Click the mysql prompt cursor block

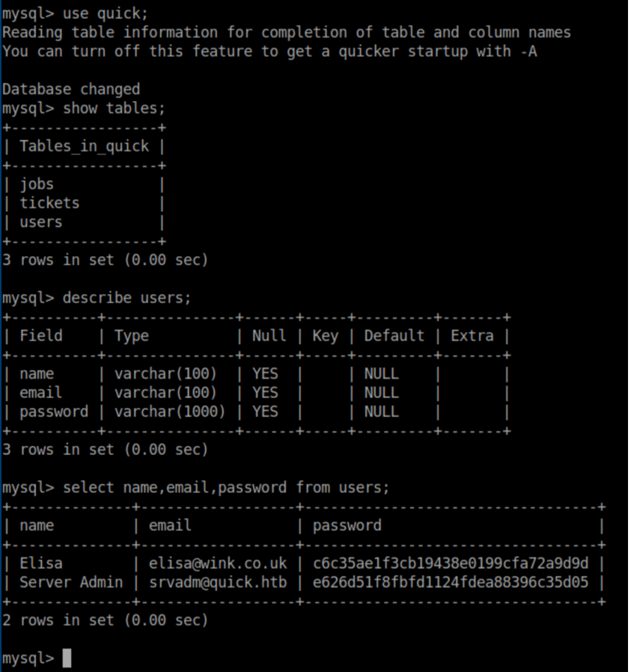tap(67, 659)
